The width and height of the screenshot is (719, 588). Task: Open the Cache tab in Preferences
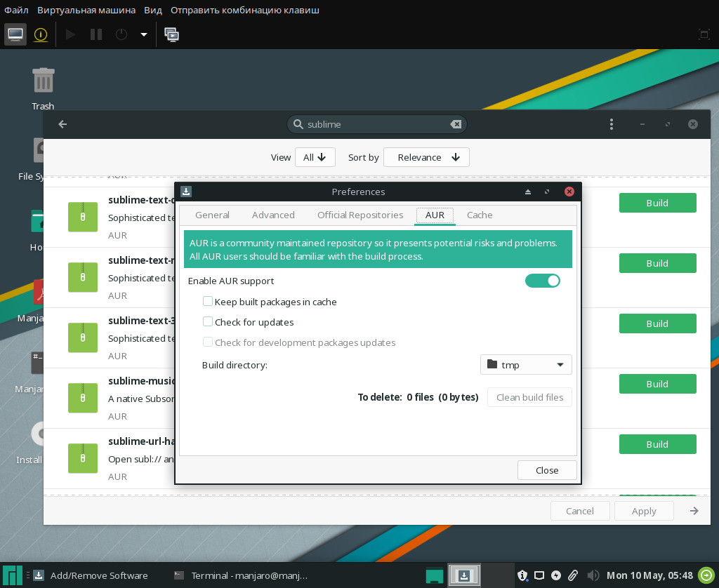pos(480,215)
